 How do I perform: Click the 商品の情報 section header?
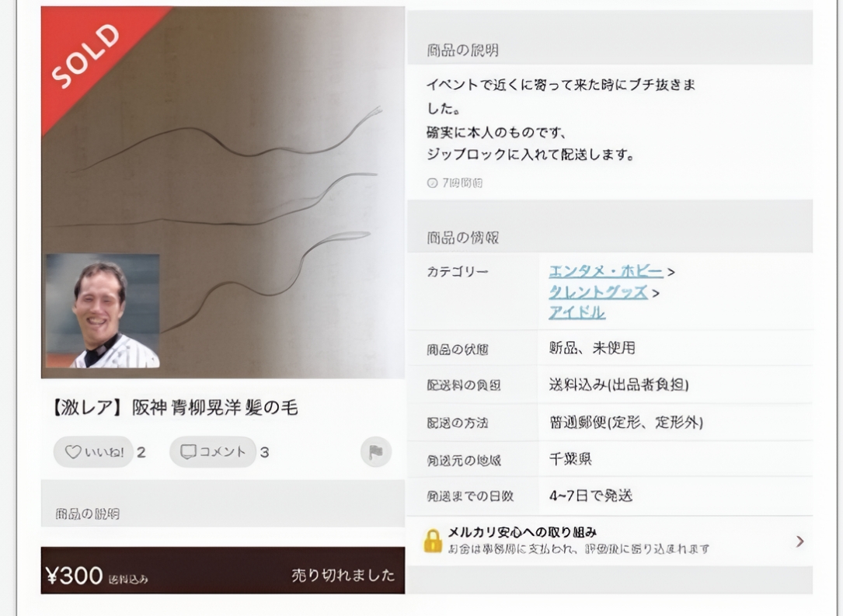pos(463,238)
